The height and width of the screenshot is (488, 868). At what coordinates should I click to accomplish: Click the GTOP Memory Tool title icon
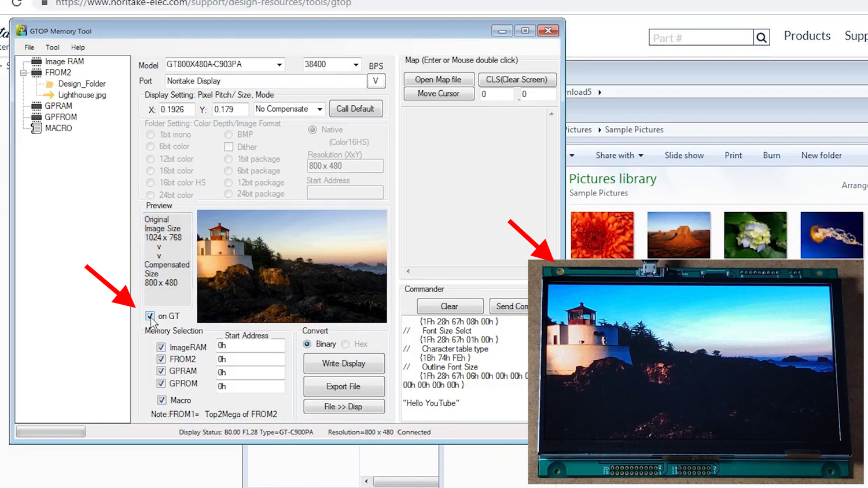coord(21,31)
